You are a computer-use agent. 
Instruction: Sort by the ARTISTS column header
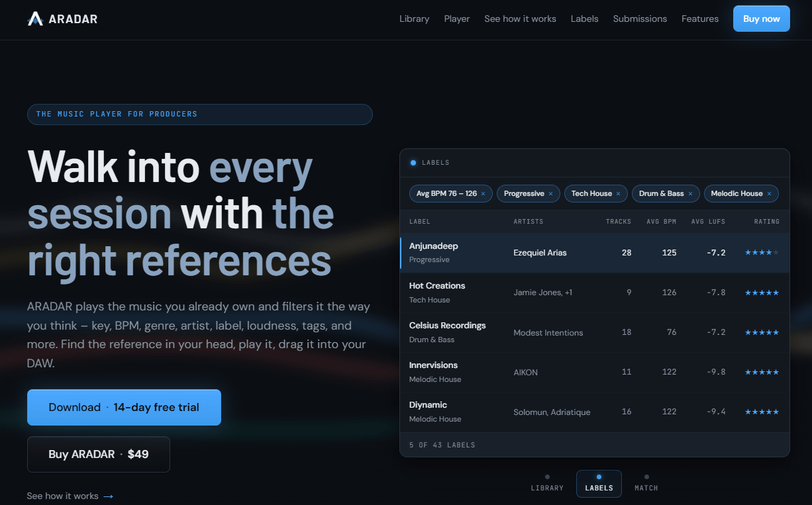click(528, 222)
